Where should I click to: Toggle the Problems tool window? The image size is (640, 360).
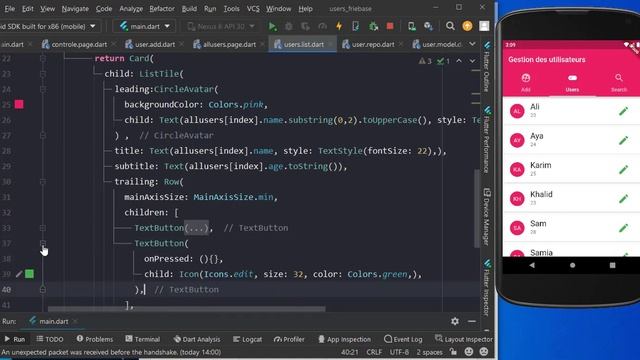coord(95,339)
